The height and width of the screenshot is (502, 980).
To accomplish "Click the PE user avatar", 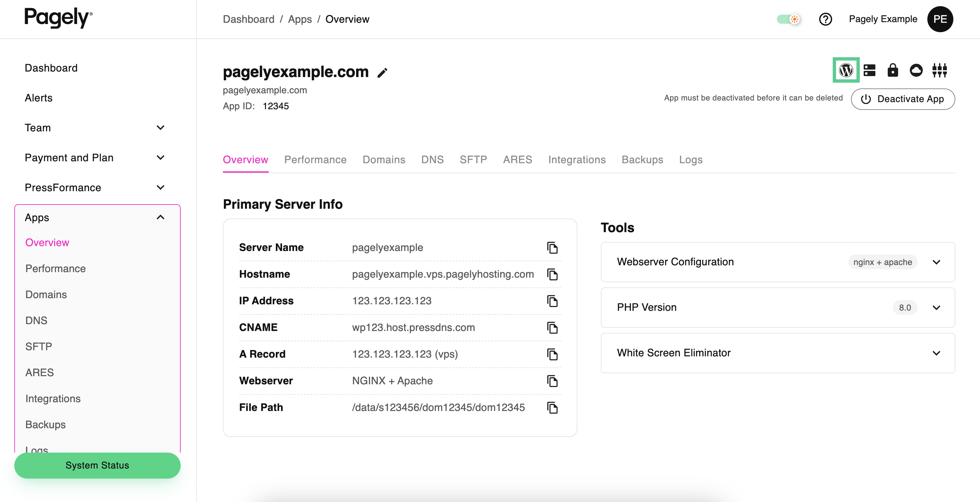I will 940,19.
